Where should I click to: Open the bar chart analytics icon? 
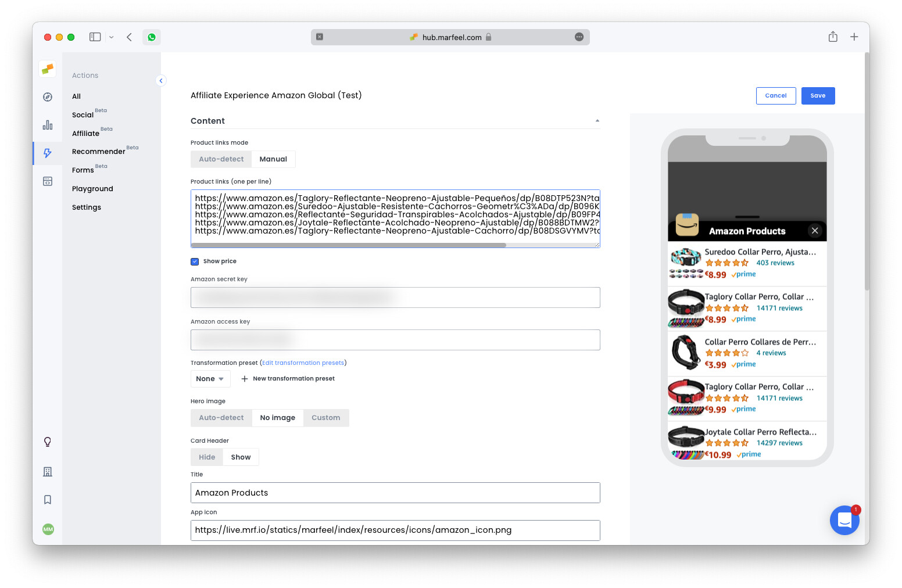pyautogui.click(x=47, y=125)
